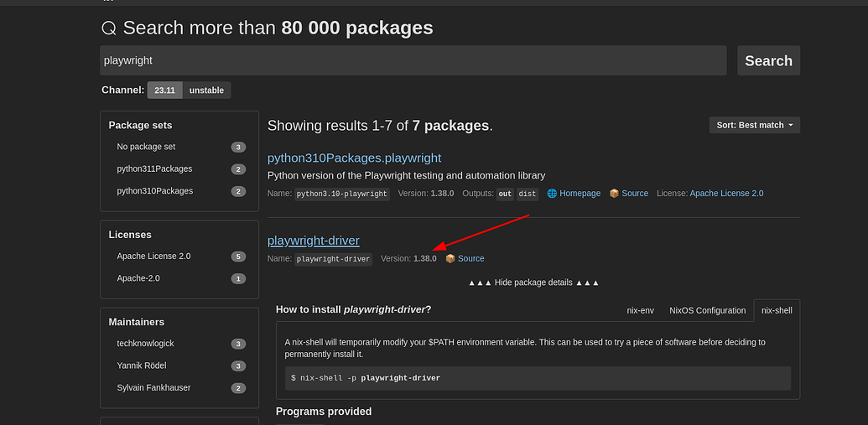
Task: Select the nix-shell tab
Action: point(777,310)
